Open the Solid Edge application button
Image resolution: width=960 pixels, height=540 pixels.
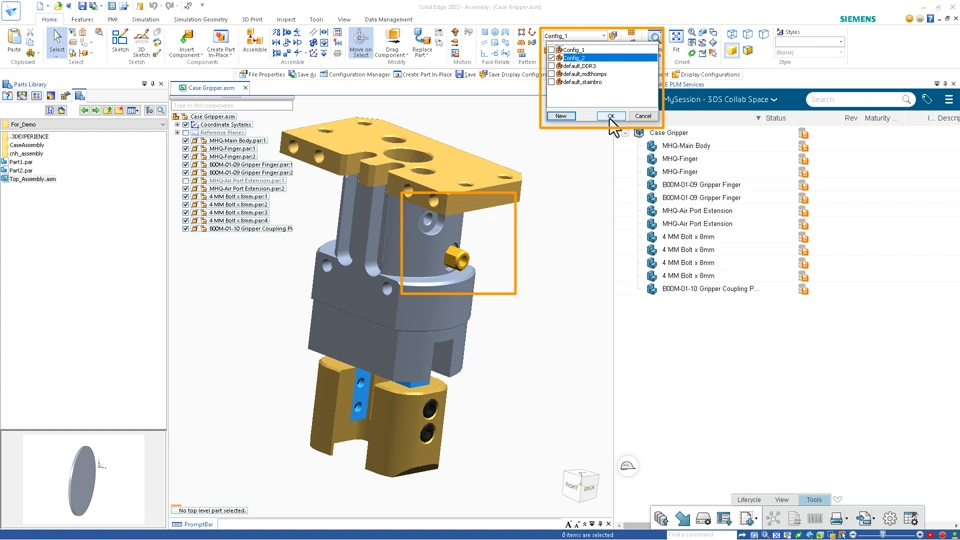click(x=11, y=10)
